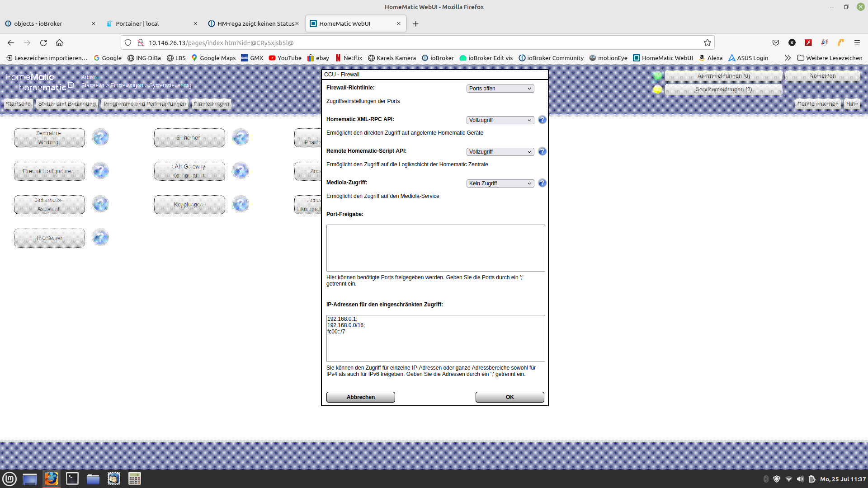This screenshot has height=488, width=868.
Task: Open Einstellungen menu in HomeMatic
Action: pyautogui.click(x=212, y=104)
